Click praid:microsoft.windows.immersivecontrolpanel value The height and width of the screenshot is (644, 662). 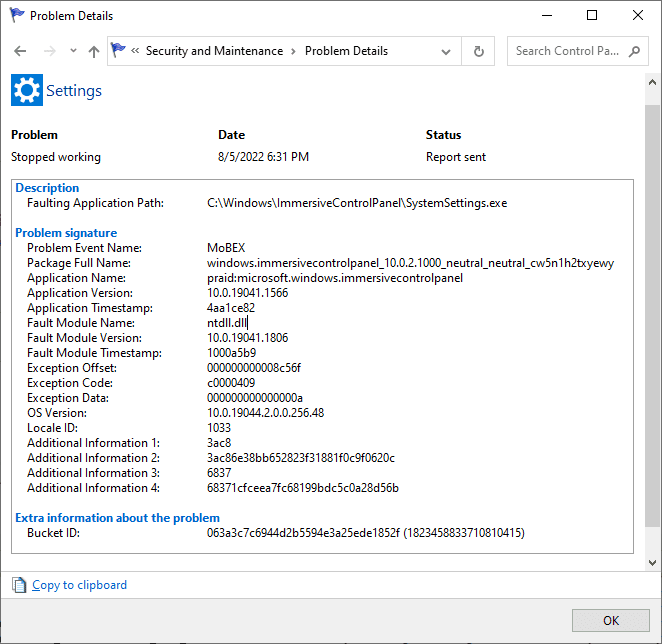coord(335,278)
